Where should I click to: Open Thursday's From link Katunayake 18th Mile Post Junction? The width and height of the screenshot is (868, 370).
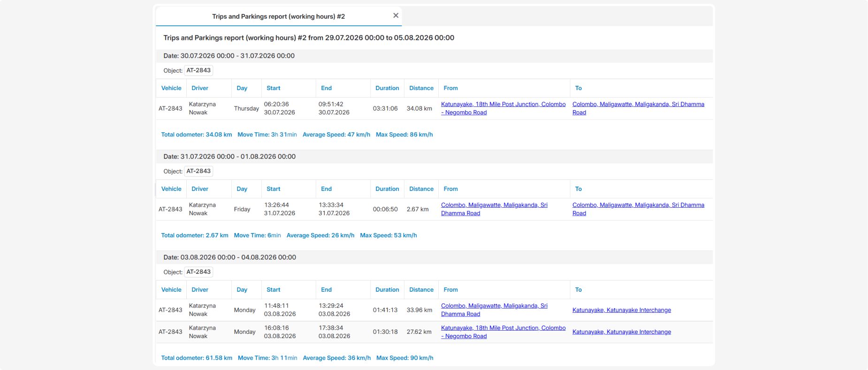coord(503,108)
